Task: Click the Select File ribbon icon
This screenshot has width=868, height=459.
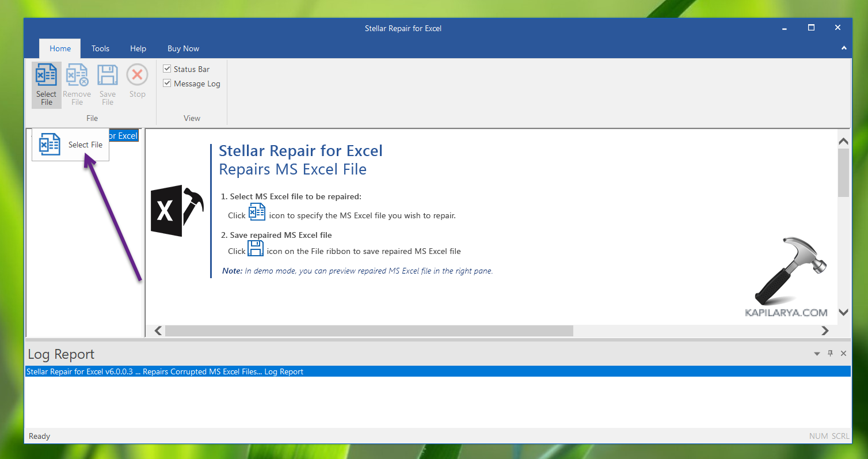Action: point(46,76)
